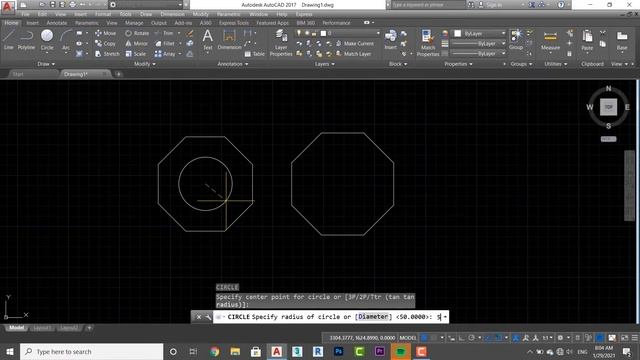Select the Line tool
Viewport: 640px width, 360px height.
click(x=9, y=40)
